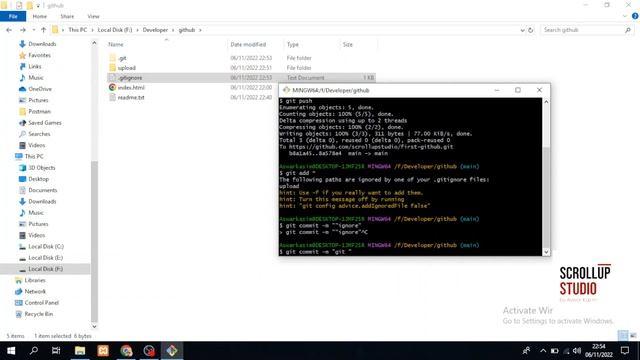
Task: Open Explorer help question mark icon
Action: tap(635, 16)
